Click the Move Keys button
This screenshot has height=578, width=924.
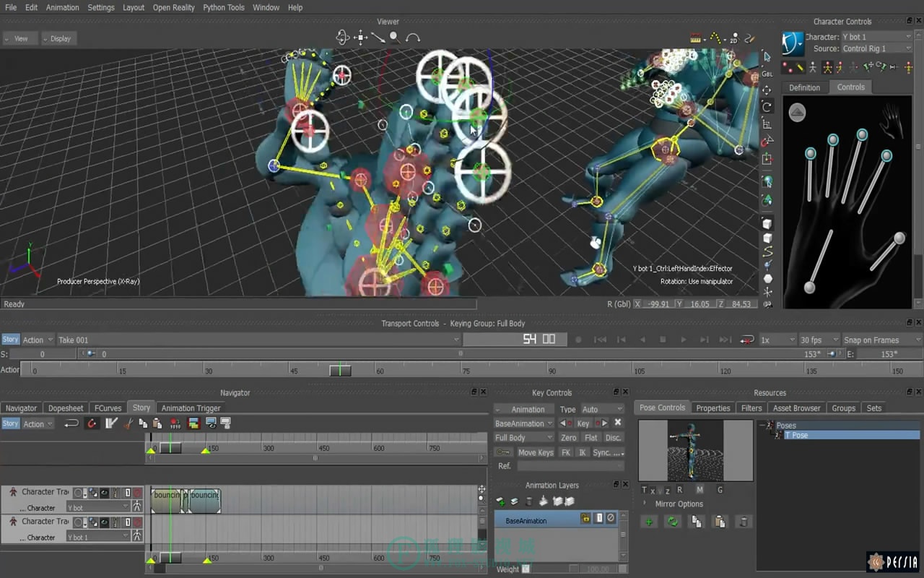536,452
